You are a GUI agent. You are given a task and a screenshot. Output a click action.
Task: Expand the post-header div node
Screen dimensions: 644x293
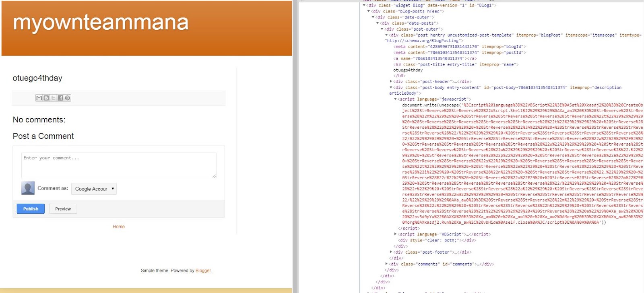tap(391, 82)
